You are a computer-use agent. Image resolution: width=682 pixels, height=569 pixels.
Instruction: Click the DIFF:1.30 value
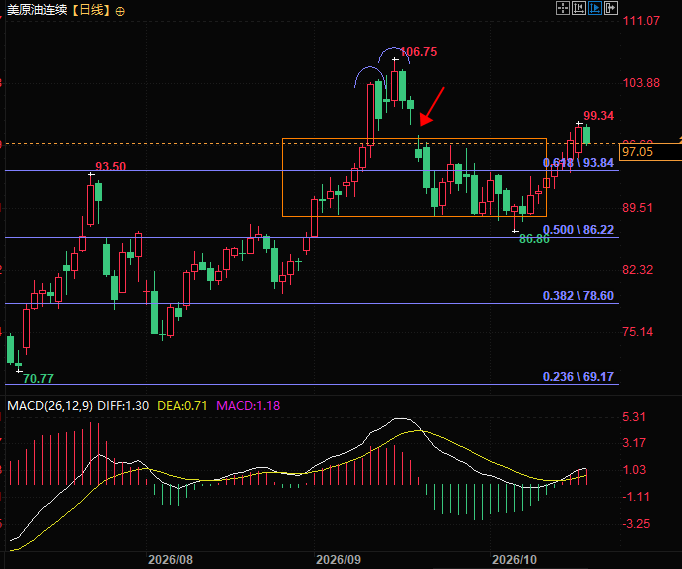(123, 406)
